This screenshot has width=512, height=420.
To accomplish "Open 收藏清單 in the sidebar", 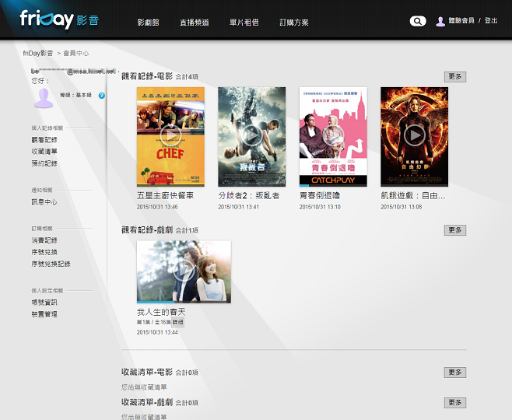I will click(x=44, y=152).
